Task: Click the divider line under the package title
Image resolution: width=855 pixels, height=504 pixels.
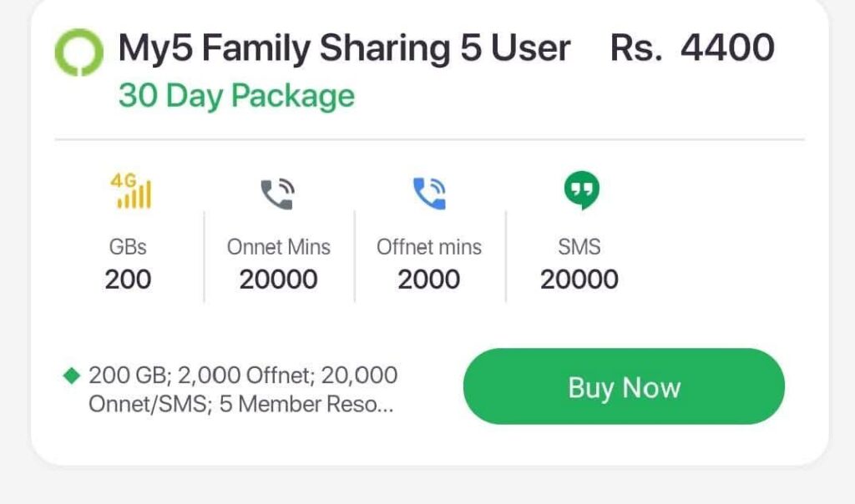Action: (429, 139)
